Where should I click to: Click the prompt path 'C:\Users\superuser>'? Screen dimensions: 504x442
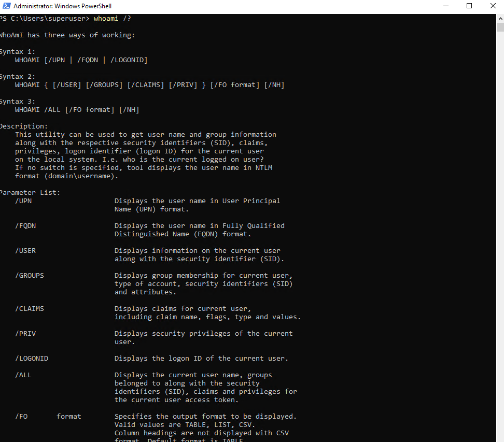point(50,19)
